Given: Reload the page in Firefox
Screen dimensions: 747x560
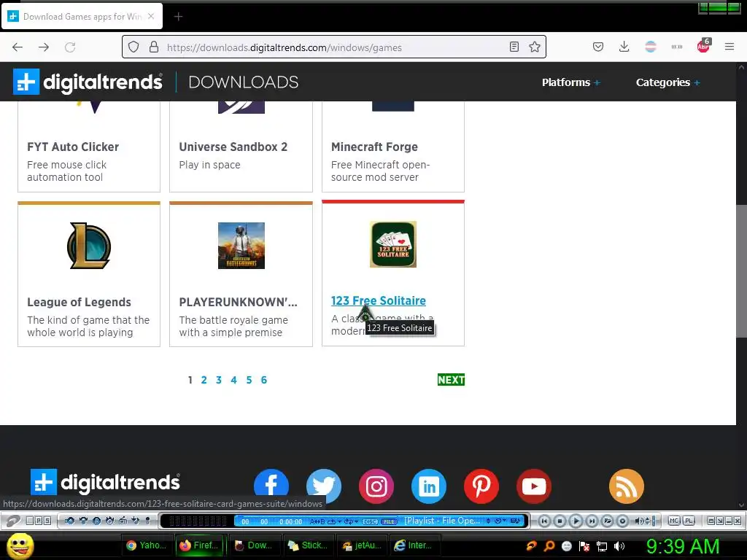Looking at the screenshot, I should 70,47.
